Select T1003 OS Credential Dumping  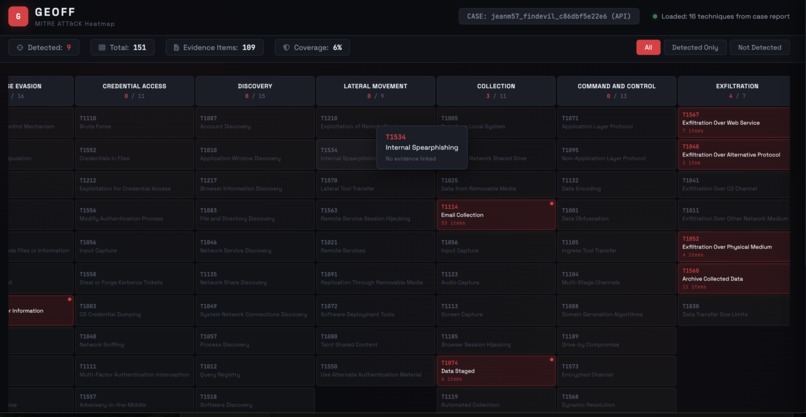click(134, 310)
